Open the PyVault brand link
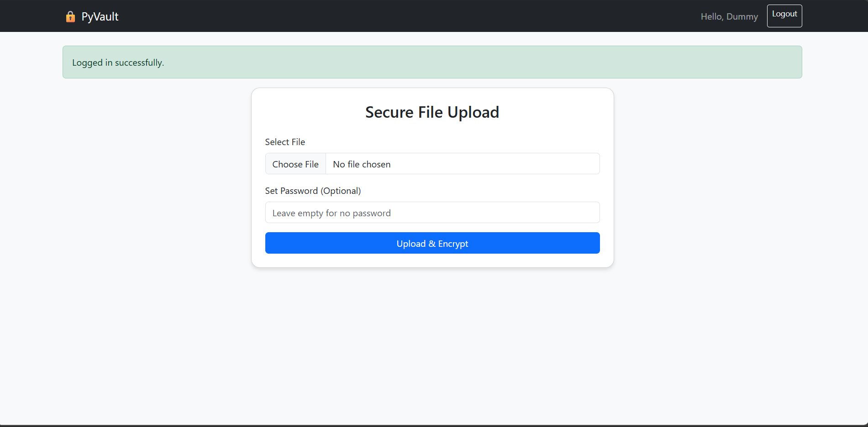Viewport: 868px width, 427px height. [100, 17]
